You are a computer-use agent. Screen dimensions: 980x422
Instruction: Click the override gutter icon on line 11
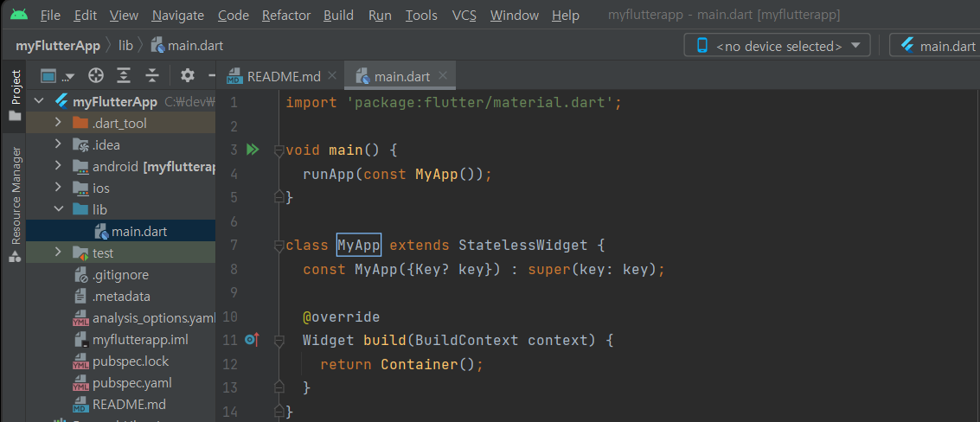coord(252,340)
